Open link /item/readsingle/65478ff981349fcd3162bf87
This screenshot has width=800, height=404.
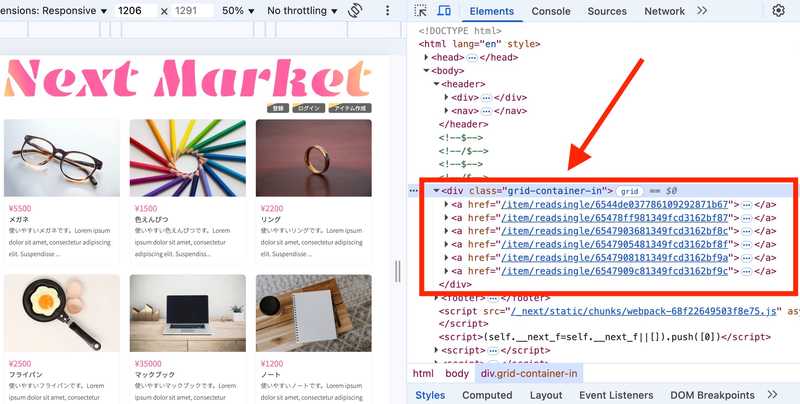pyautogui.click(x=615, y=217)
